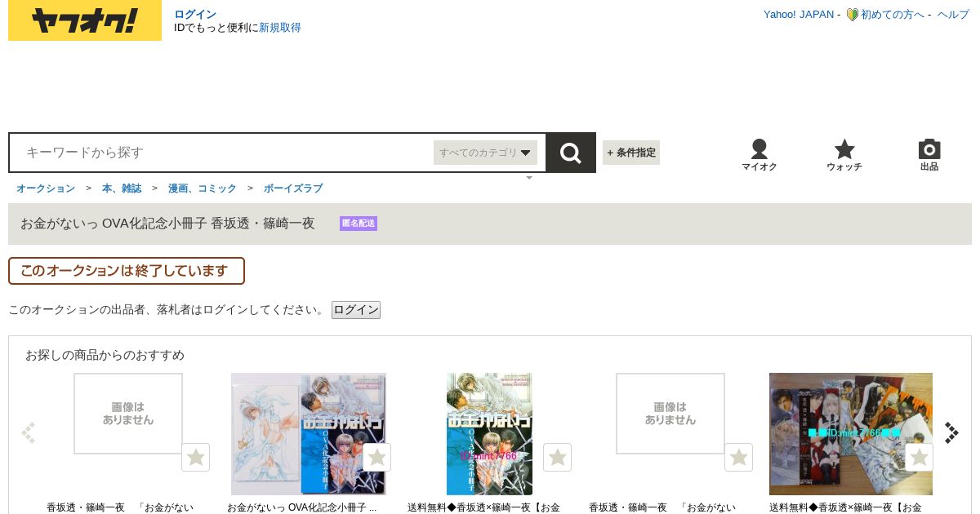
Task: Click the 匿名配送 badge
Action: click(x=359, y=224)
